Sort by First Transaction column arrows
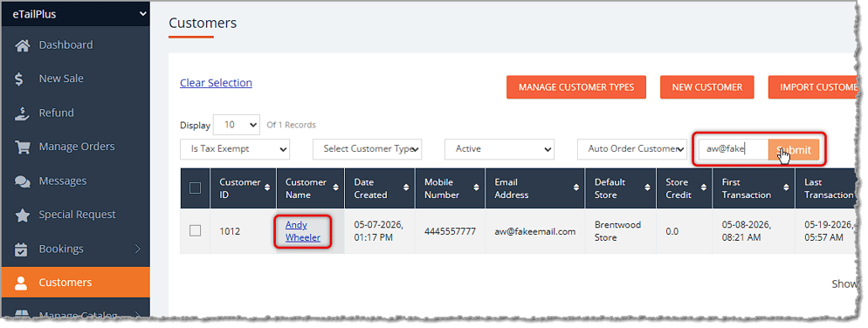 786,188
